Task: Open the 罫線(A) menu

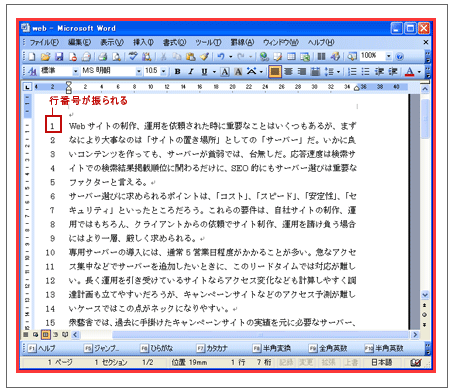Action: 242,42
